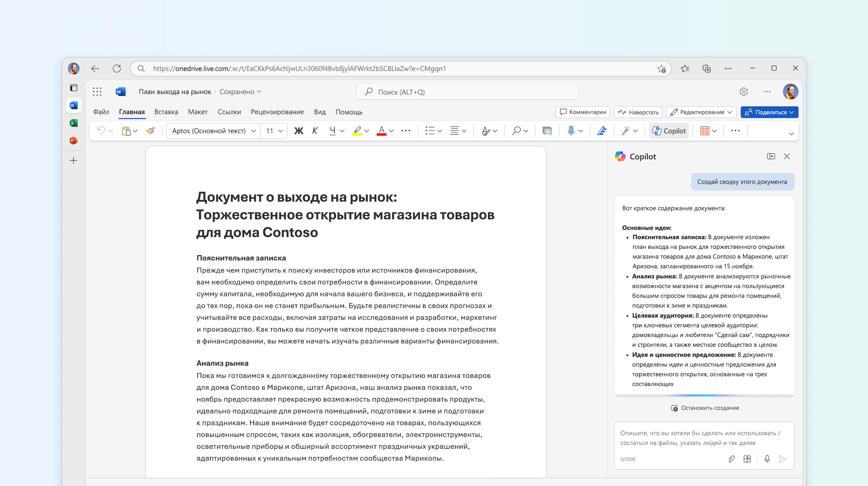Click the Наверстать button

tap(638, 112)
